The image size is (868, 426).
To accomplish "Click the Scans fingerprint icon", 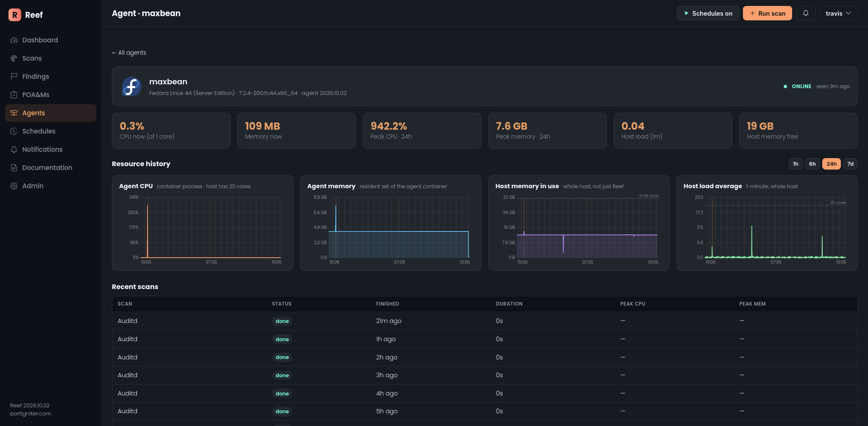I will pos(14,58).
